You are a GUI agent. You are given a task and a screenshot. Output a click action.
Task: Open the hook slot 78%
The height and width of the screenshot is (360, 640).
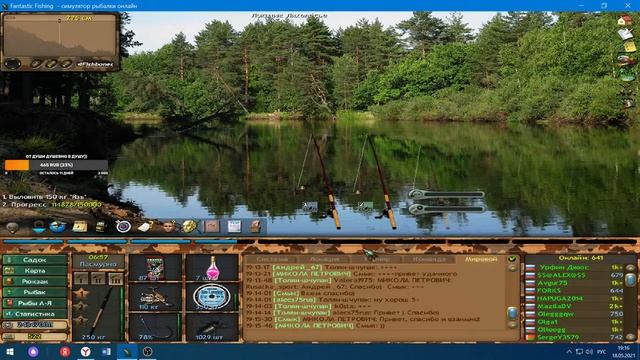point(155,327)
